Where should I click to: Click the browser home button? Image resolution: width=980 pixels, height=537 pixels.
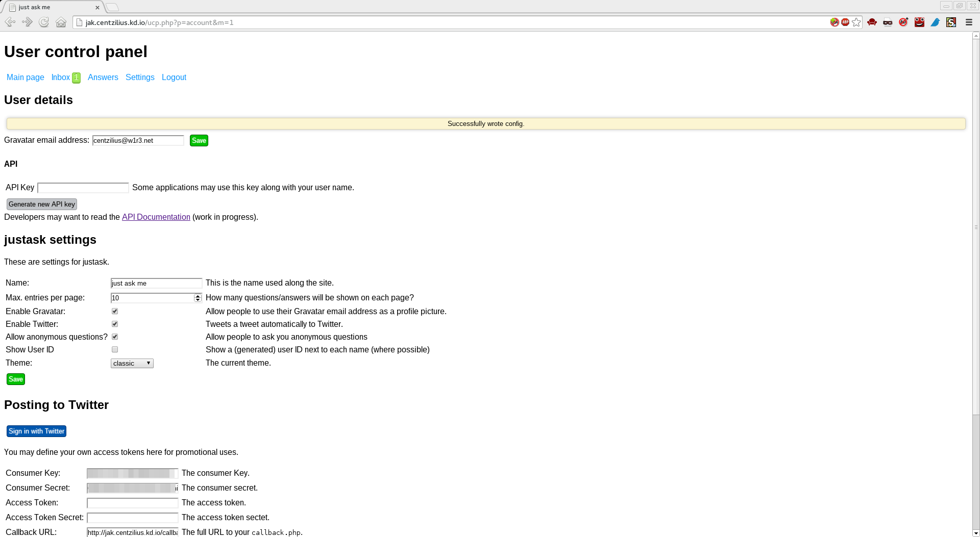tap(61, 22)
